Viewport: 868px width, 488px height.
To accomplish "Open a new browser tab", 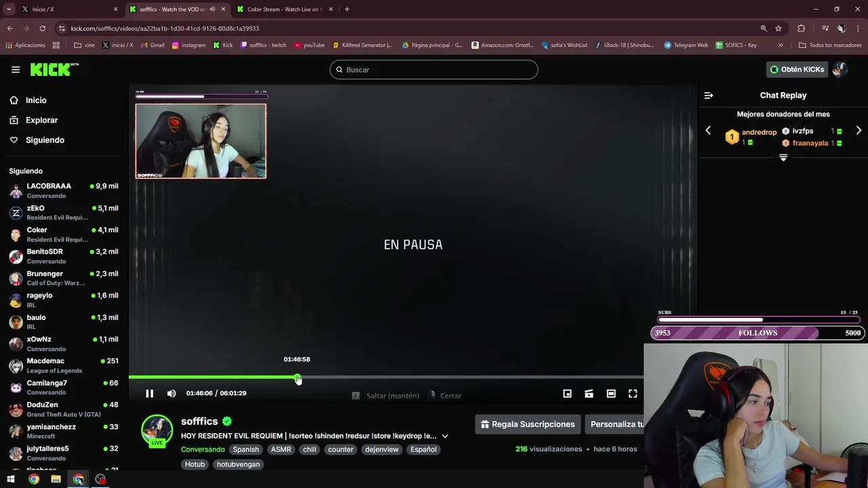I will coord(347,9).
